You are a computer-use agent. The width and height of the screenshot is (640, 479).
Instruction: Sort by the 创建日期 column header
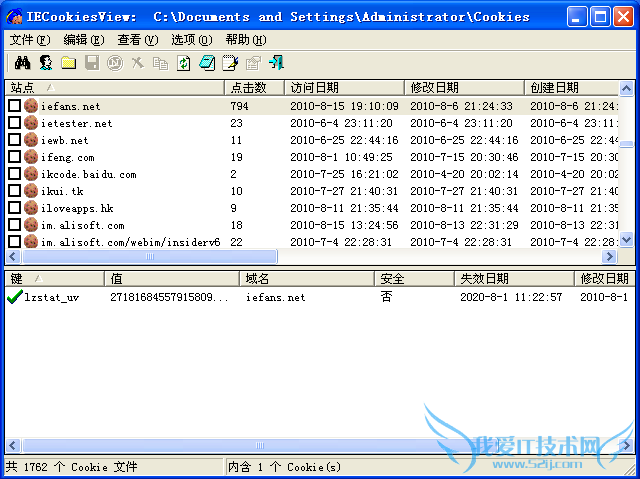(x=571, y=87)
